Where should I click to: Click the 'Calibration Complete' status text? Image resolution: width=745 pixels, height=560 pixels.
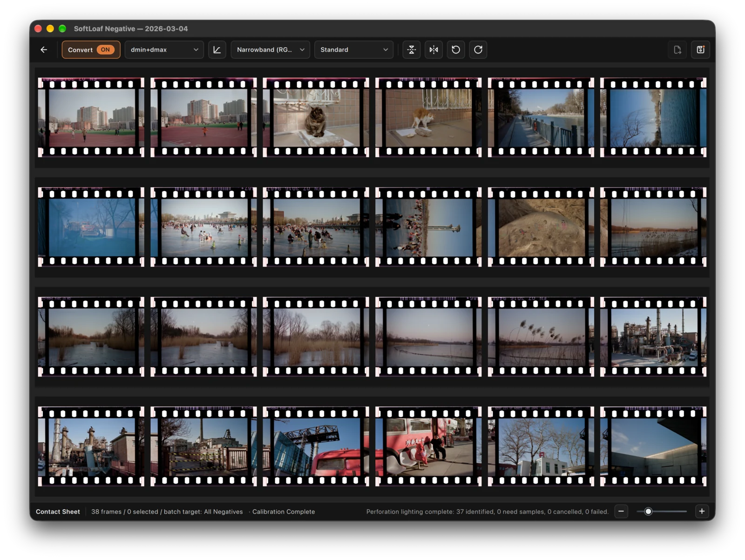tap(284, 512)
